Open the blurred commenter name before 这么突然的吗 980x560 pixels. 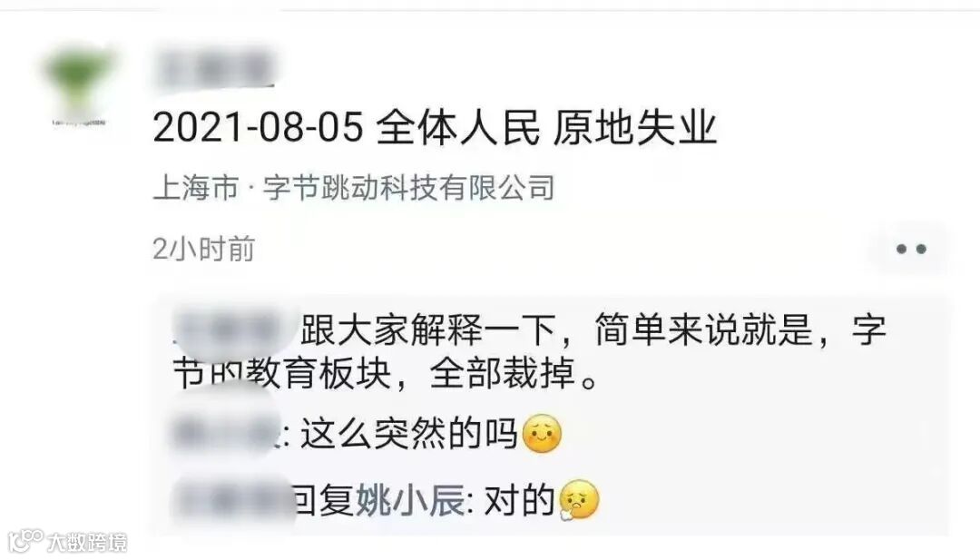(x=224, y=433)
